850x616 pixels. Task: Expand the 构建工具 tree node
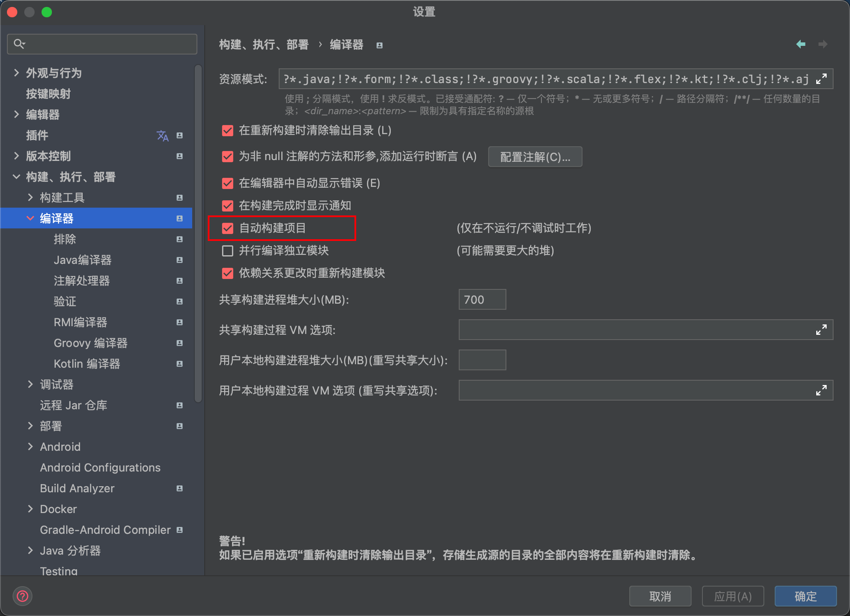click(30, 197)
